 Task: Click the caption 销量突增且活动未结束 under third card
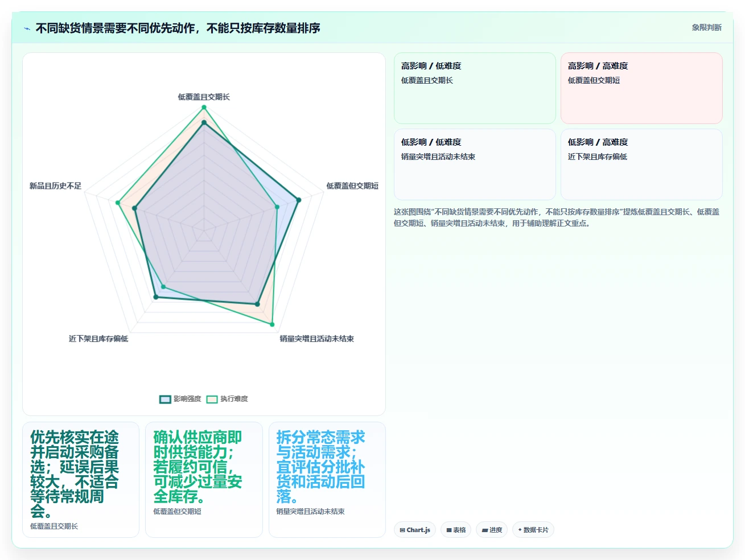[310, 512]
